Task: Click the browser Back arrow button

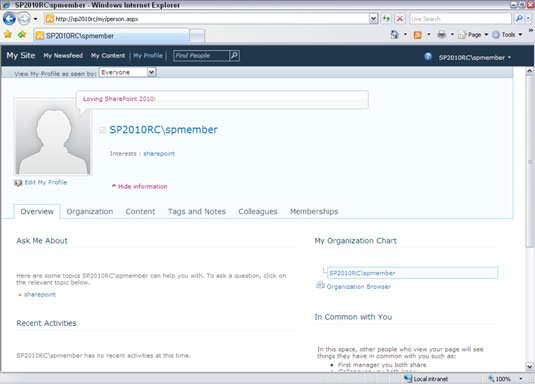Action: [9, 18]
